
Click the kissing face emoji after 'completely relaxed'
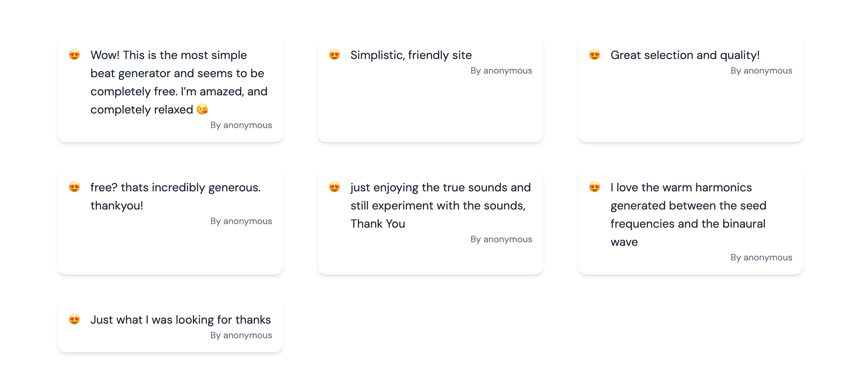202,109
